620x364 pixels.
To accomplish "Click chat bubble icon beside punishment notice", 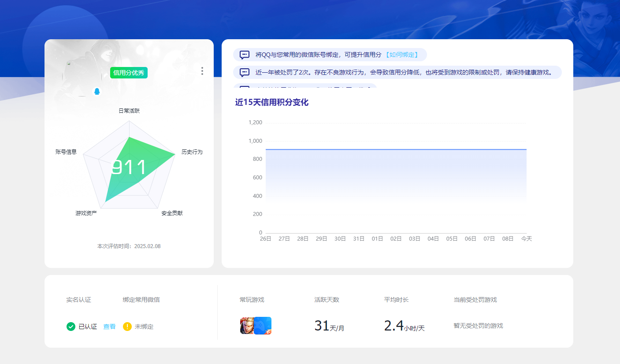I will [245, 72].
